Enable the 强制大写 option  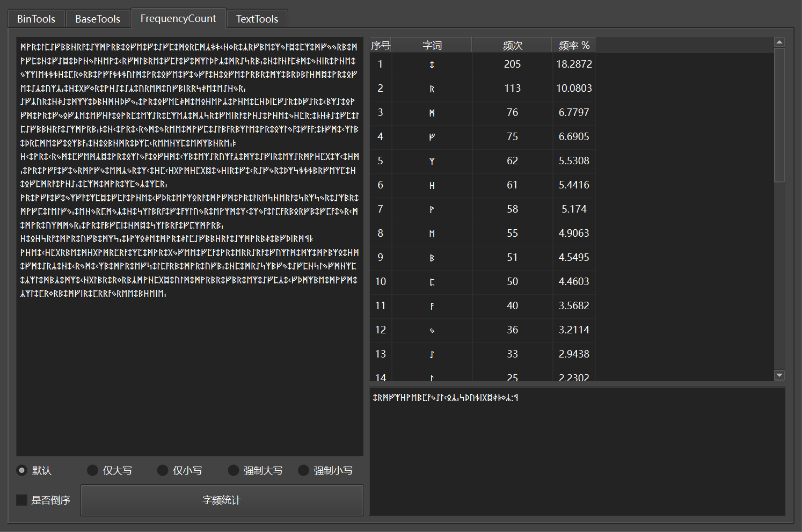pyautogui.click(x=234, y=470)
